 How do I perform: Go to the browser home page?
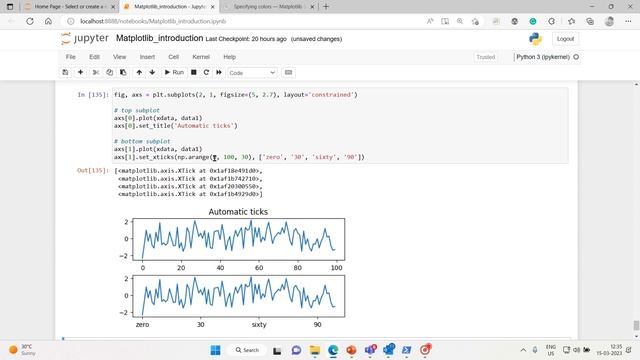48,21
